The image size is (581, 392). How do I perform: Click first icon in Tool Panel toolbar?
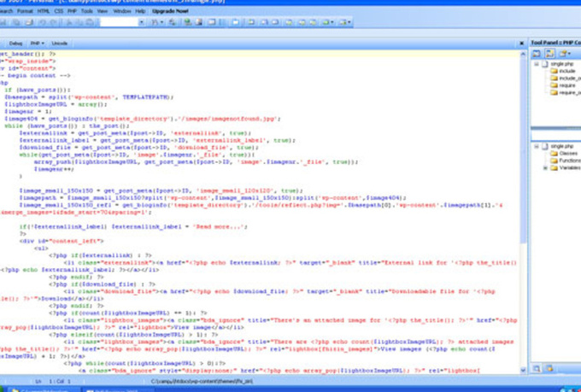point(537,53)
